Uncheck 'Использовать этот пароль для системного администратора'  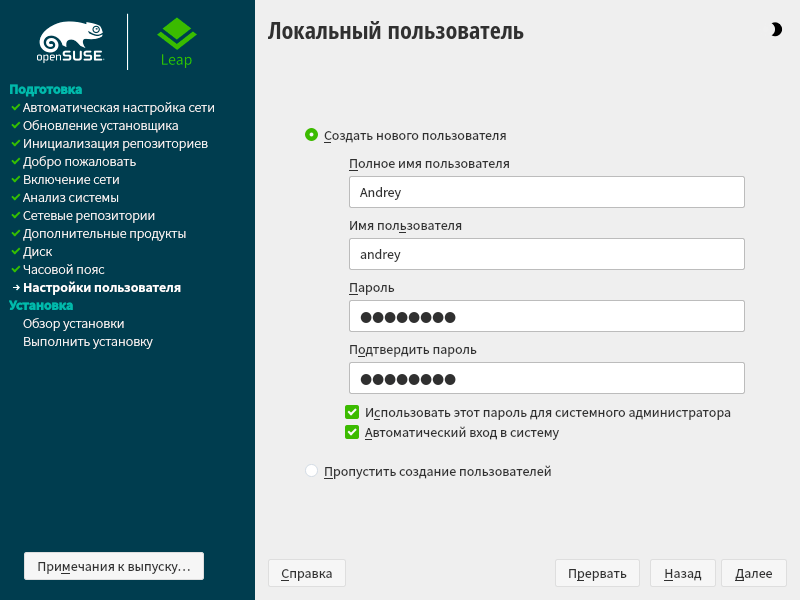click(352, 412)
